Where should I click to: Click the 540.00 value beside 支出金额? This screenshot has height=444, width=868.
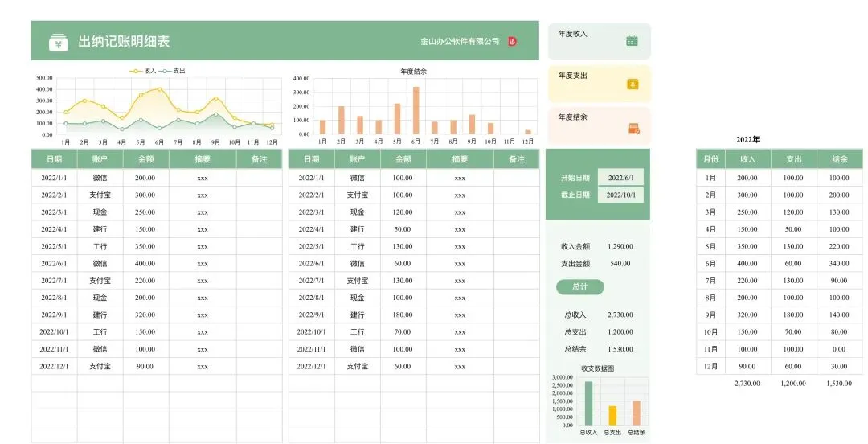pyautogui.click(x=620, y=264)
